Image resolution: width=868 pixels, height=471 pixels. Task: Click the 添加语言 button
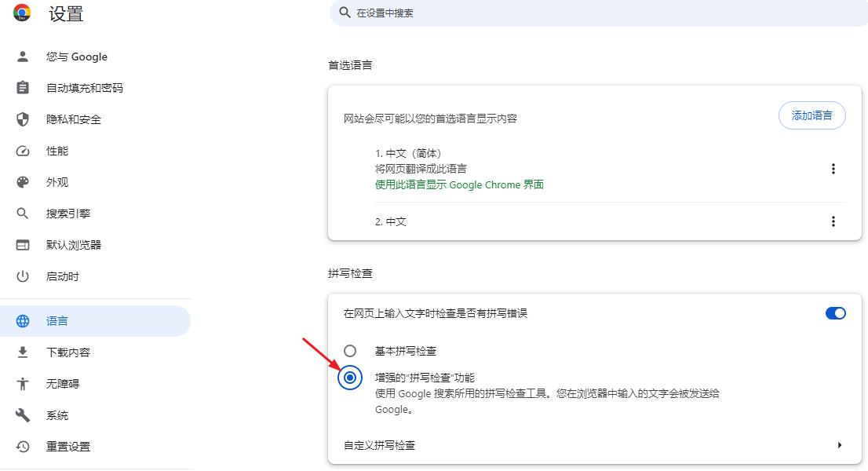pos(812,115)
